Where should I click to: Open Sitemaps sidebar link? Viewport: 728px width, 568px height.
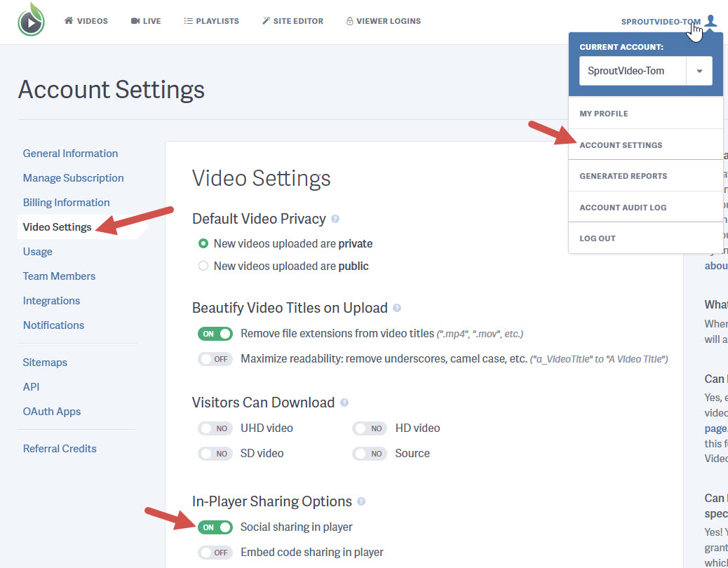[45, 363]
